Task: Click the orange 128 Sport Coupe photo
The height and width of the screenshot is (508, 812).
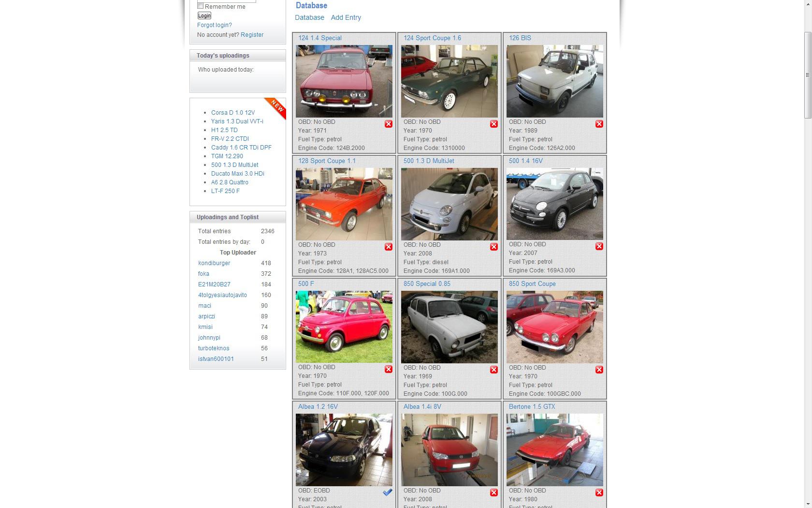Action: coord(344,204)
